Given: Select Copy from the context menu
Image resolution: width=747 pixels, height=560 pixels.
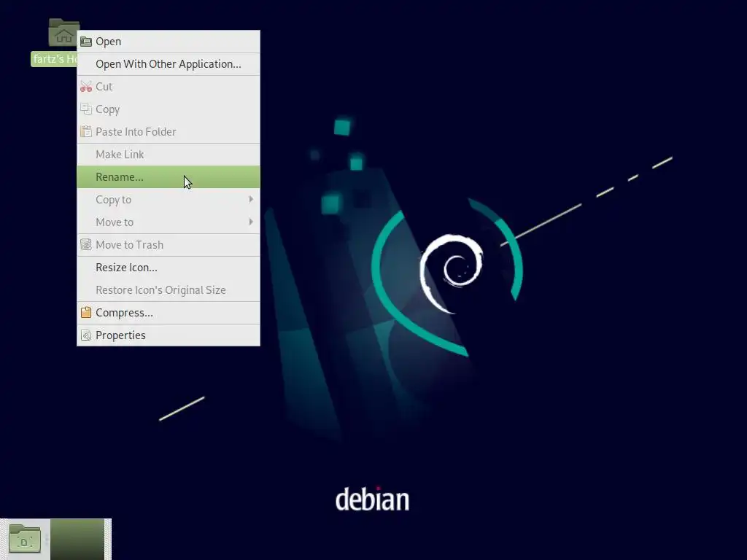Looking at the screenshot, I should (169, 109).
